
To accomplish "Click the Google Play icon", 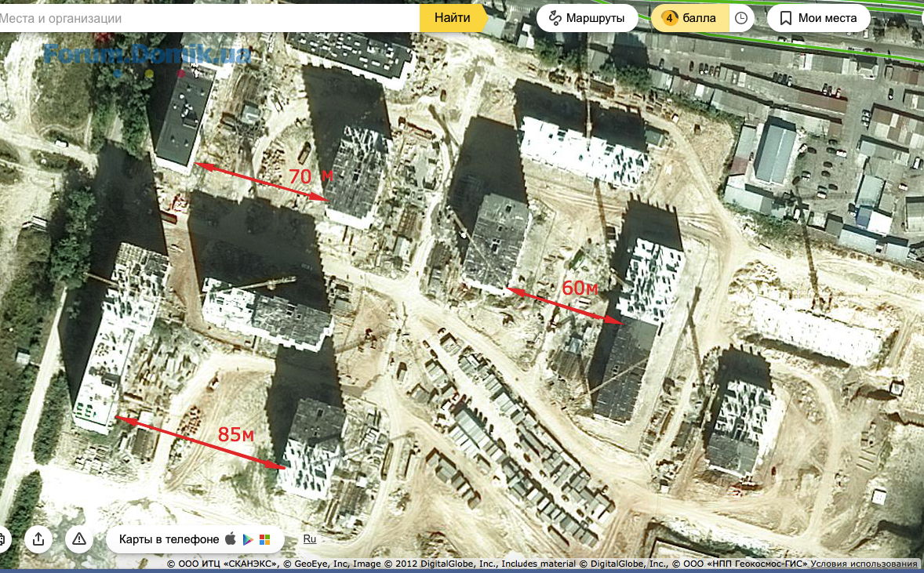I will coord(248,539).
